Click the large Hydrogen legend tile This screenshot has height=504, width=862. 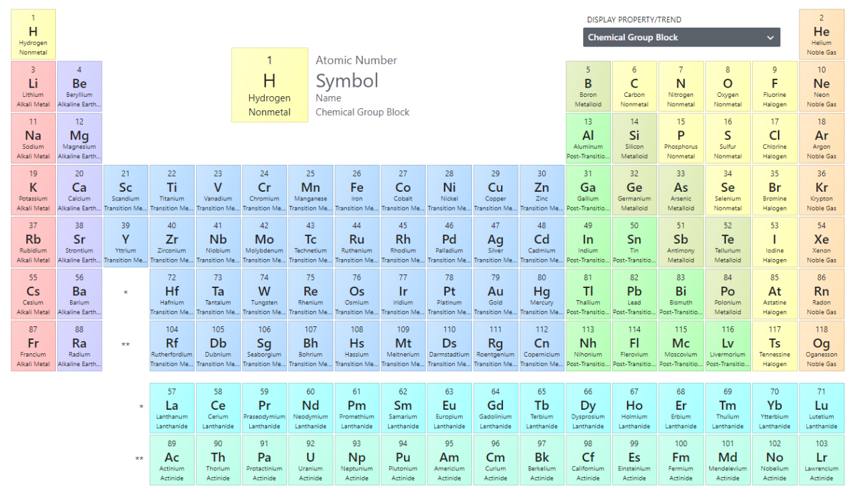click(x=269, y=85)
